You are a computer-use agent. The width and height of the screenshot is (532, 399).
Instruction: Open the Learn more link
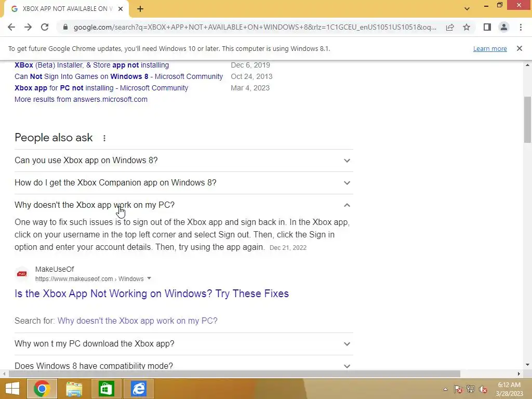pos(490,48)
